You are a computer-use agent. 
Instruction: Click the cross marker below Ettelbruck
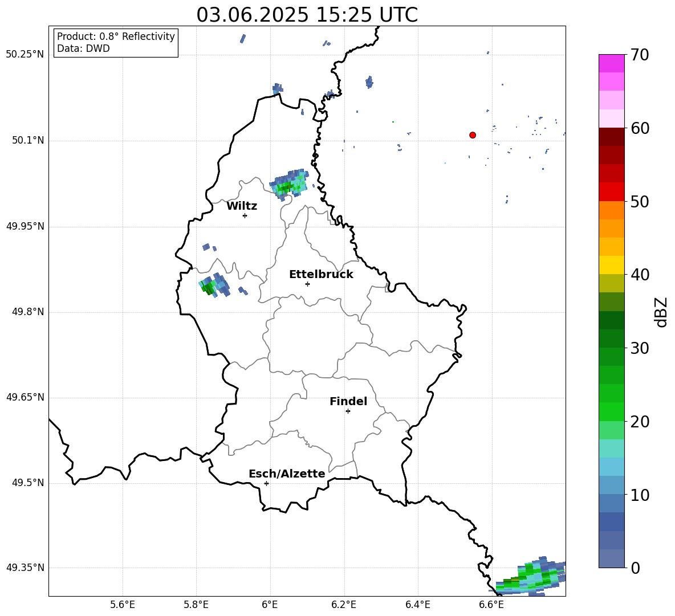tap(307, 284)
